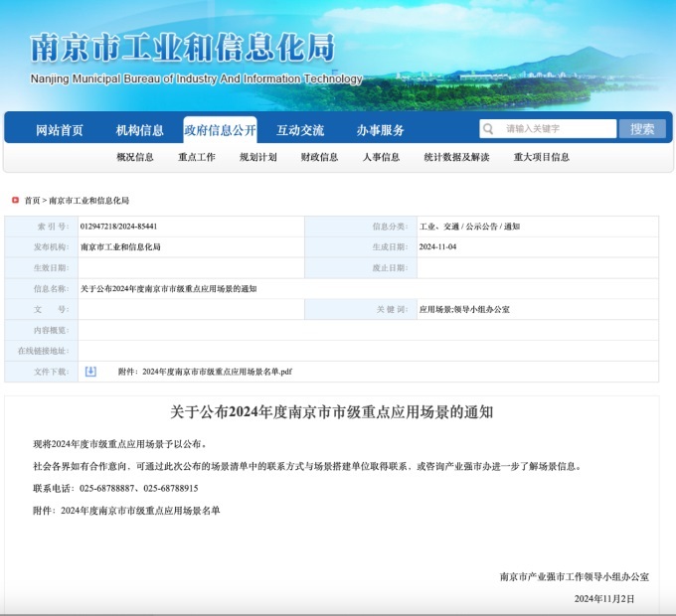Click the red breadcrumb icon before 首页
Image resolution: width=676 pixels, height=616 pixels.
coord(15,200)
